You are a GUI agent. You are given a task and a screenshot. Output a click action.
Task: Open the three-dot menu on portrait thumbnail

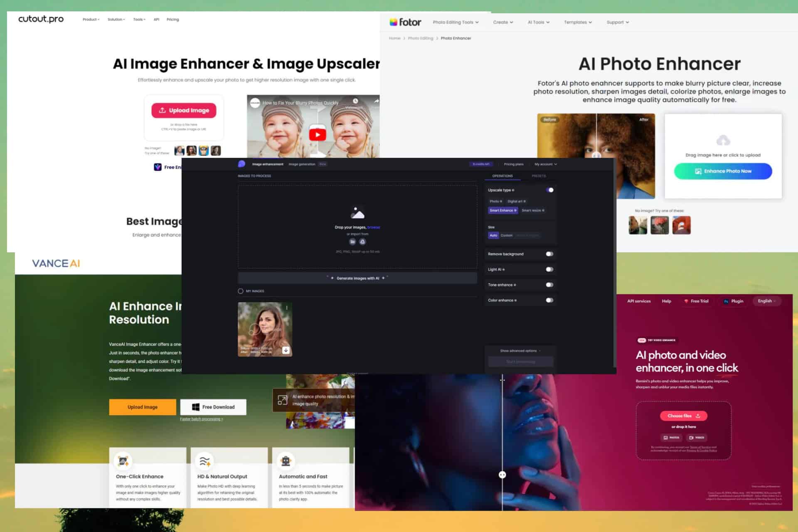(x=287, y=308)
